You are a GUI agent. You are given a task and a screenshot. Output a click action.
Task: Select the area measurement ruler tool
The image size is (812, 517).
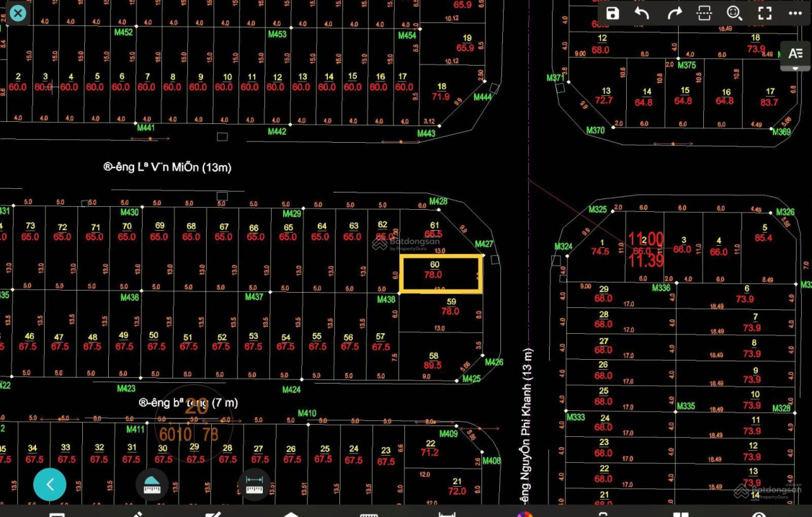[x=151, y=485]
